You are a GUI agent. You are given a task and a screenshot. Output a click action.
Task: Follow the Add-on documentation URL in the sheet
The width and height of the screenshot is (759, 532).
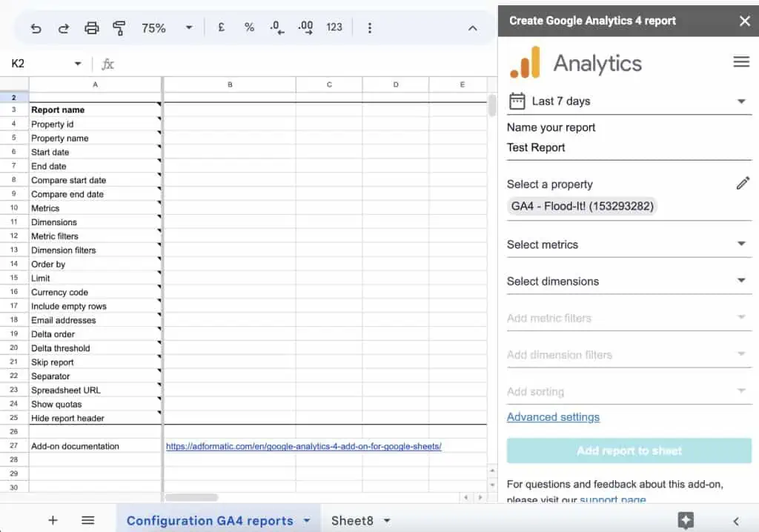pyautogui.click(x=304, y=446)
